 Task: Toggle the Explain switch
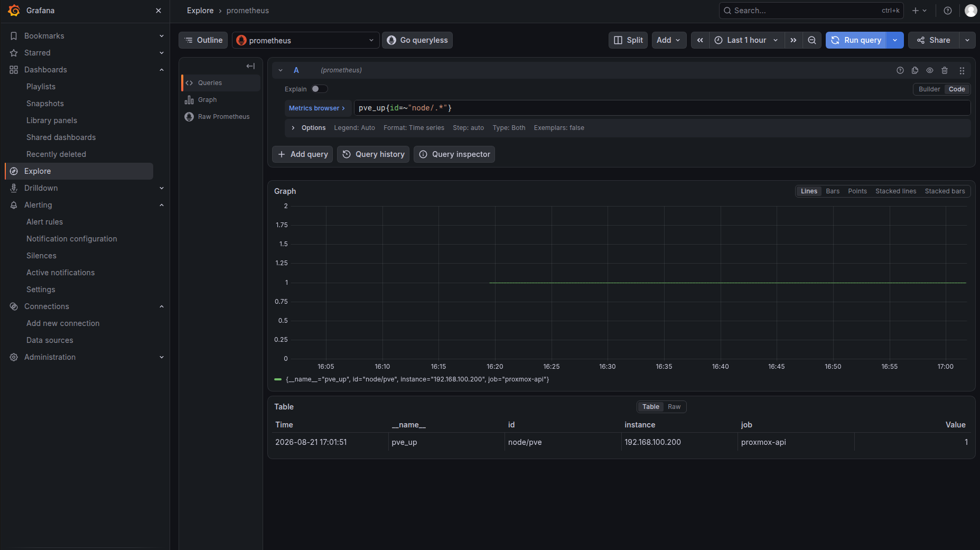(319, 89)
